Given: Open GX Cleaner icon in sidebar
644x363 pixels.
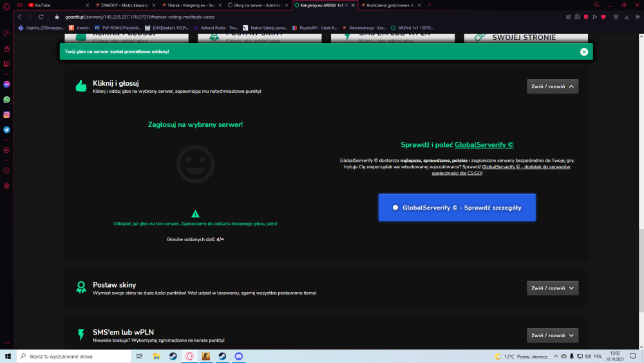Looking at the screenshot, I should 6,48.
